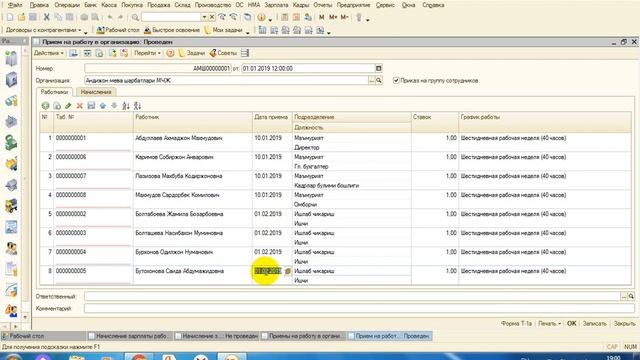Open the Договоры с контрагентами dropdown
Image resolution: width=640 pixels, height=360 pixels.
43,30
